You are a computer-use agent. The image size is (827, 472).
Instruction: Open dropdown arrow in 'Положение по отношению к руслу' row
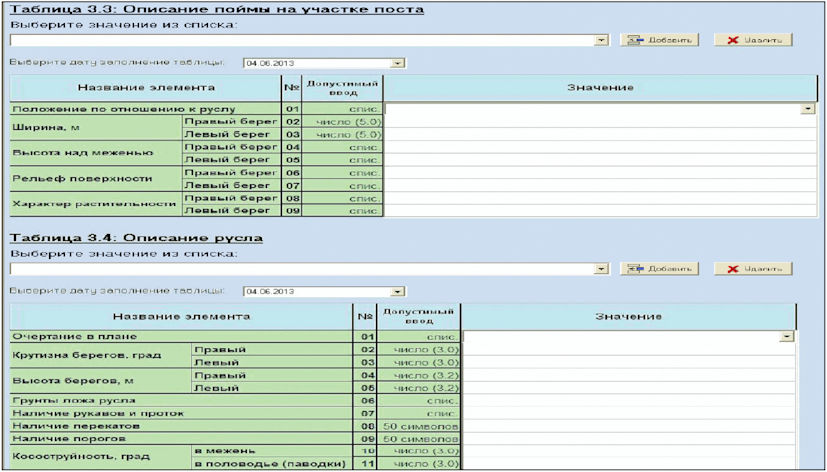[x=807, y=109]
